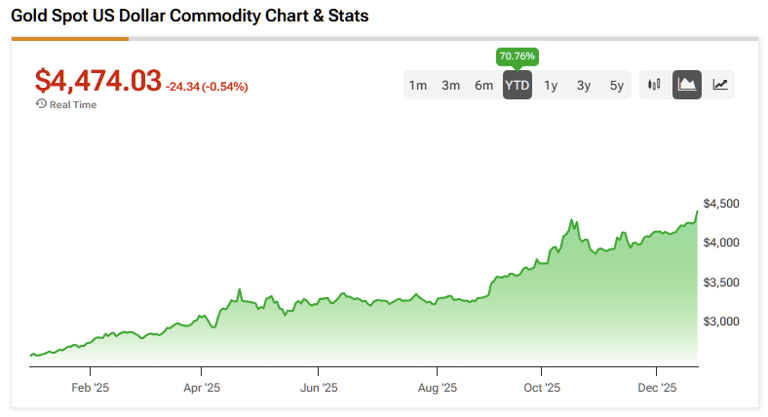Click the Apr '25 axis label

(203, 387)
